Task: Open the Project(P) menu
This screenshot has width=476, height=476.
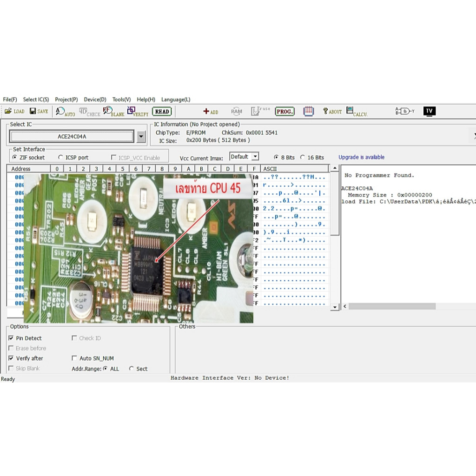Action: (66, 99)
